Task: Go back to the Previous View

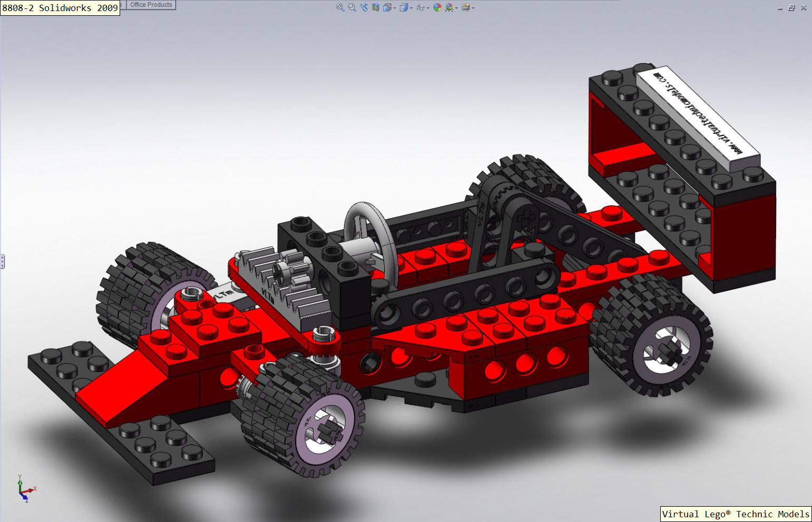Action: pos(364,7)
